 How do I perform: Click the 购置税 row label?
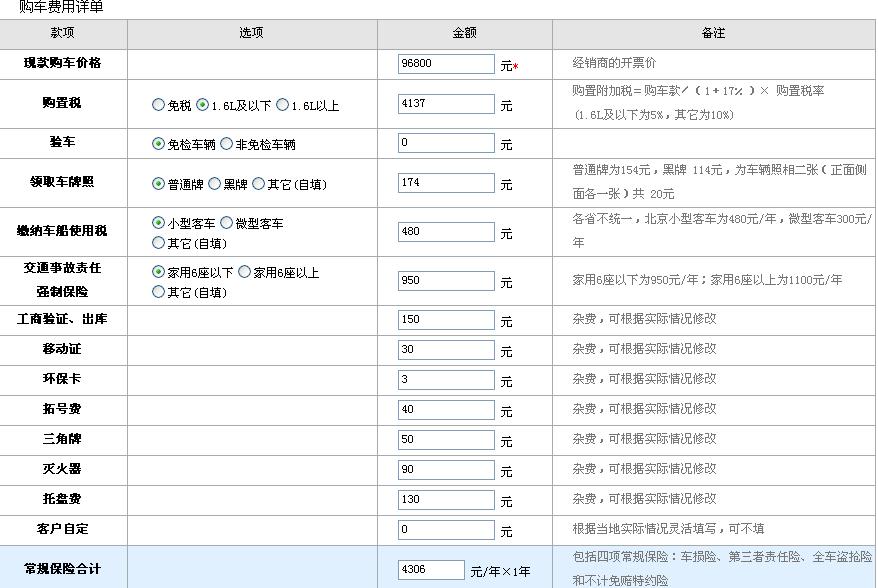point(62,102)
